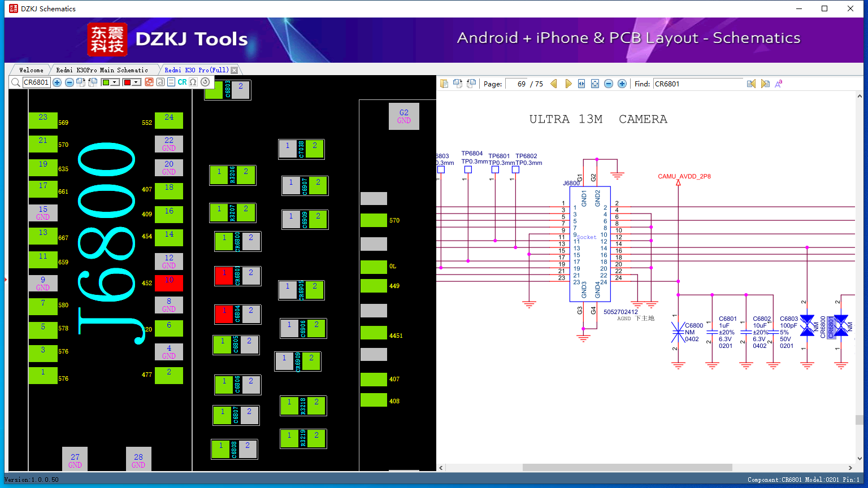The image size is (868, 488).
Task: Go to previous schematic page
Action: click(x=554, y=84)
